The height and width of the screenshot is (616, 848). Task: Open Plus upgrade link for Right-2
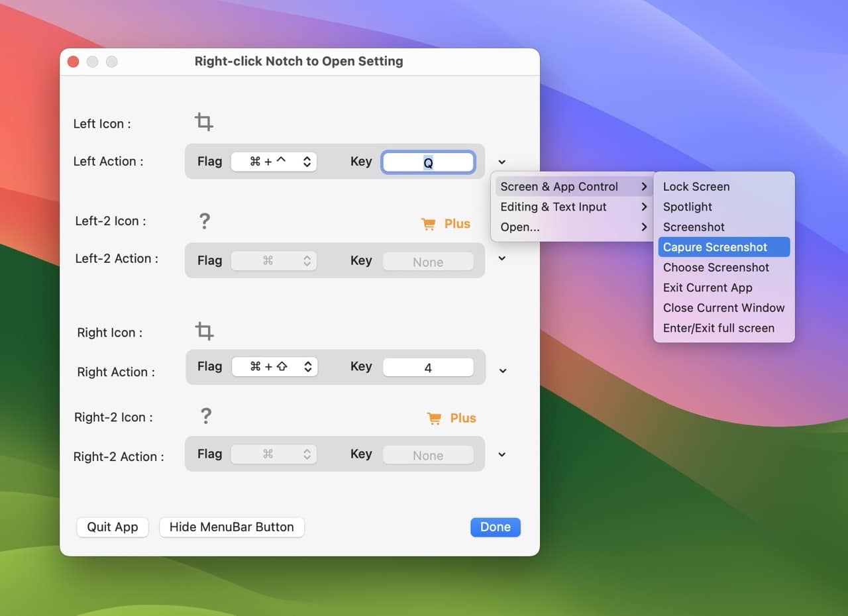(x=463, y=418)
